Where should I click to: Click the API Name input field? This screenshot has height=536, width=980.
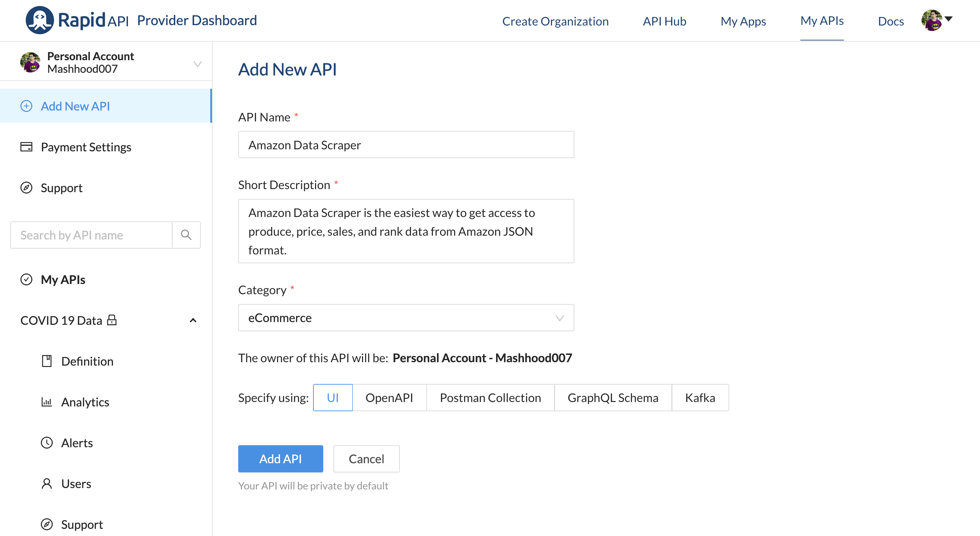coord(406,144)
